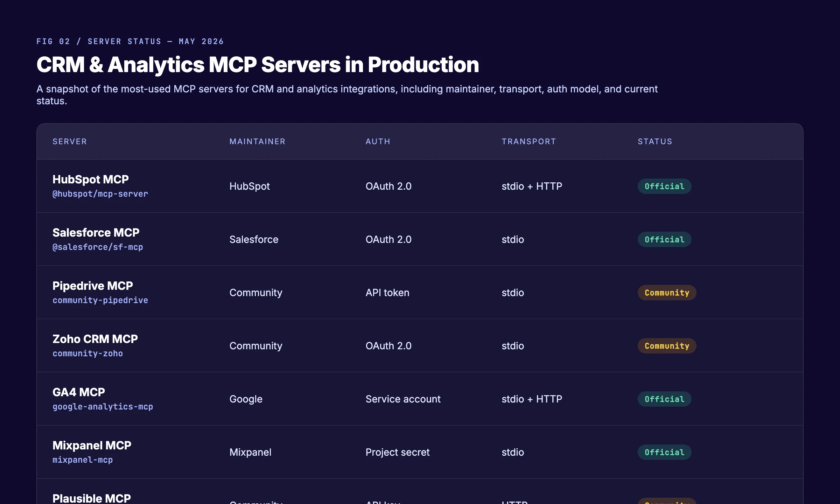Click stdio + HTTP in the GA4 MCP row
The width and height of the screenshot is (840, 504).
pos(532,399)
